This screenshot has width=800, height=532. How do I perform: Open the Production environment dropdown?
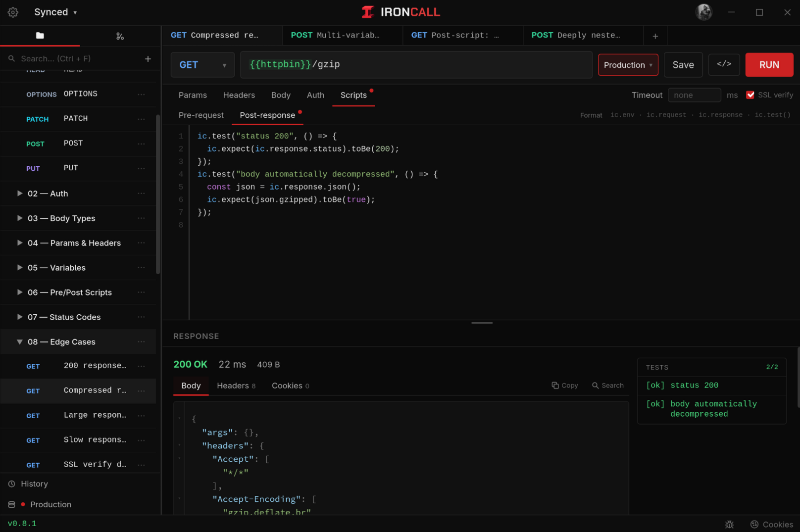pyautogui.click(x=628, y=65)
